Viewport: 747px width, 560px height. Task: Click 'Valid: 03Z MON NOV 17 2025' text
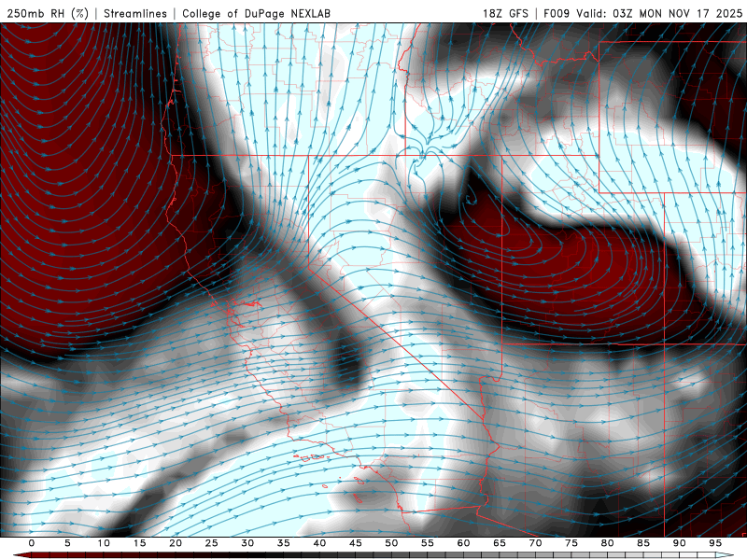point(659,13)
